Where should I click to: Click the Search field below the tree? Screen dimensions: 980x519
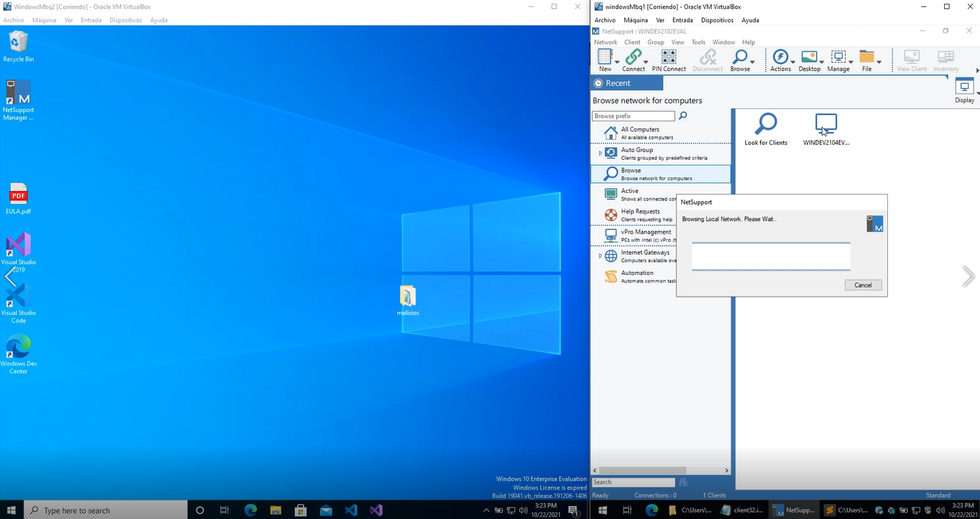pyautogui.click(x=634, y=482)
